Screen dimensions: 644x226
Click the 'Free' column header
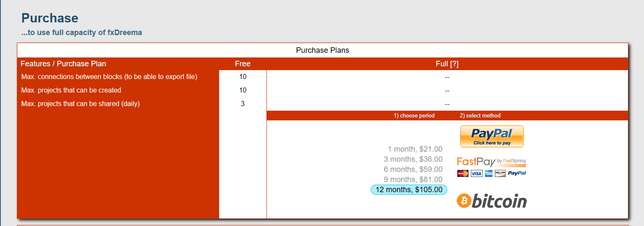(243, 64)
